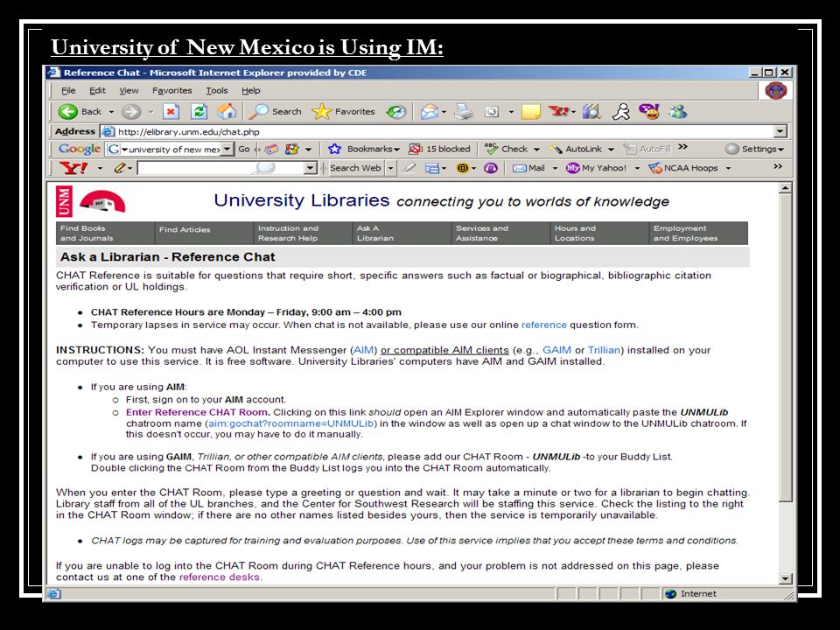Click the Yahoo Messenger smiley face icon

(x=648, y=111)
